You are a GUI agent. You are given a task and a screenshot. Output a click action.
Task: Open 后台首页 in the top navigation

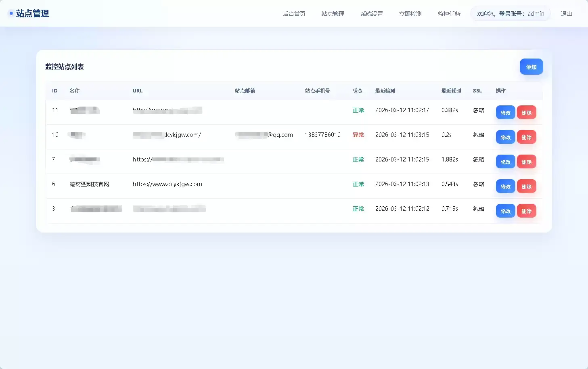coord(294,13)
